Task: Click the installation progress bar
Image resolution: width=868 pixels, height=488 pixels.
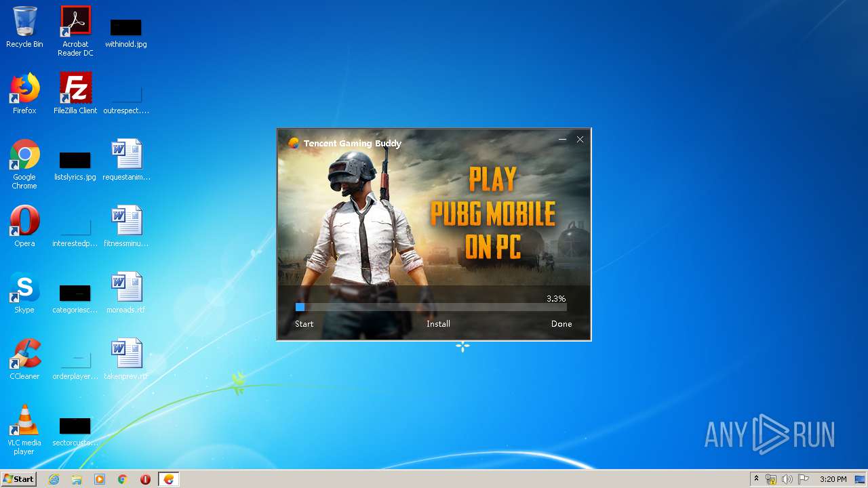Action: click(431, 307)
